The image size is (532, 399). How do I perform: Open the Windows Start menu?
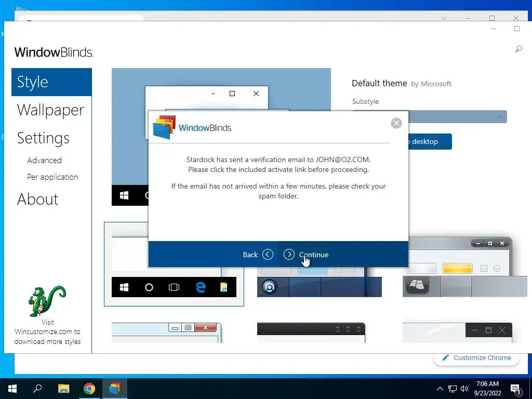tap(12, 389)
